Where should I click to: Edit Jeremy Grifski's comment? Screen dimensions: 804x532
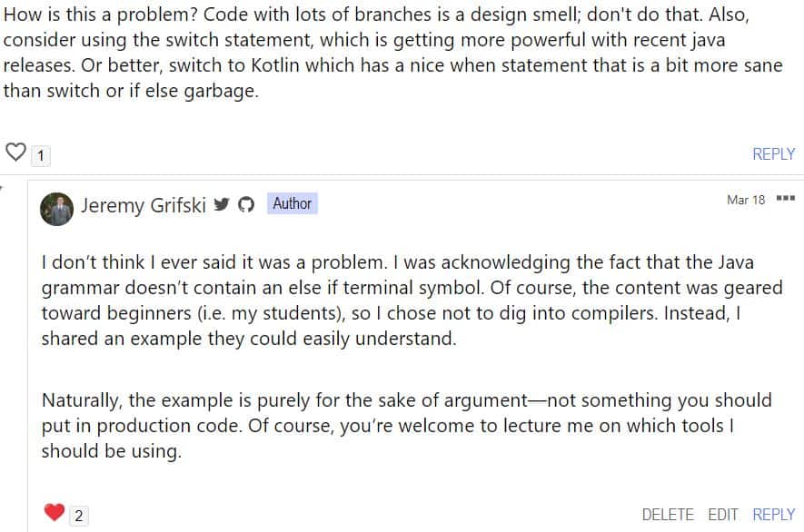point(723,515)
